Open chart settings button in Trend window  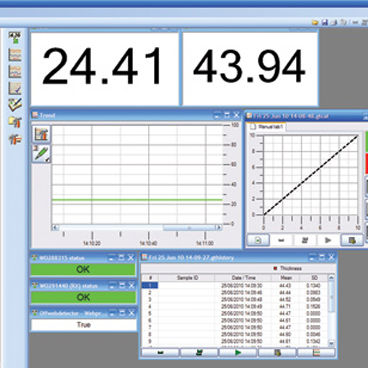click(41, 135)
